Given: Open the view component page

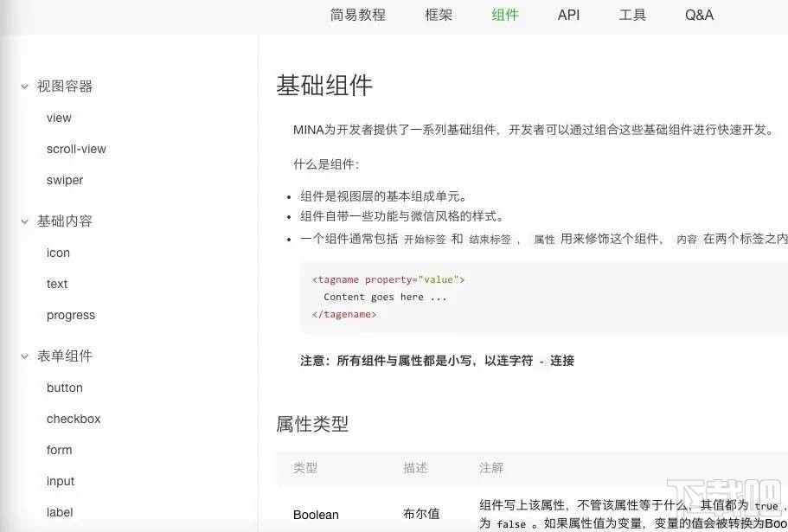Looking at the screenshot, I should click(58, 118).
